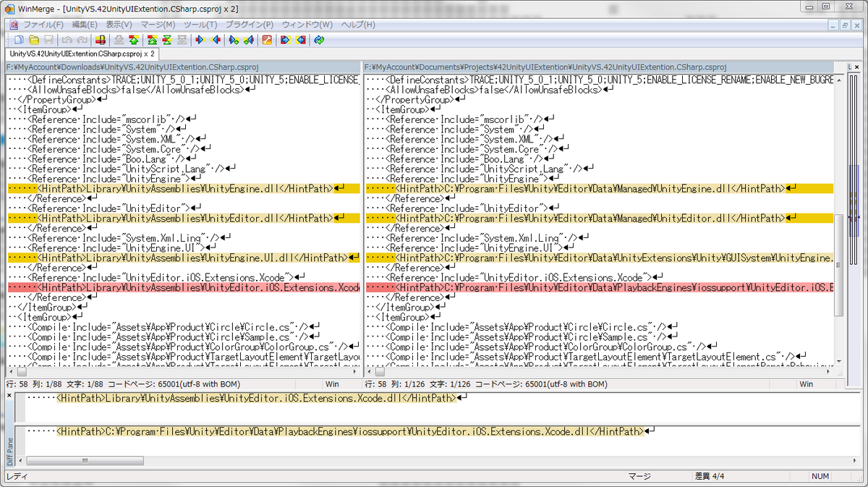Select right Managed¥UnityEditor.dll HintPath line
This screenshot has width=868, height=487.
click(x=600, y=218)
